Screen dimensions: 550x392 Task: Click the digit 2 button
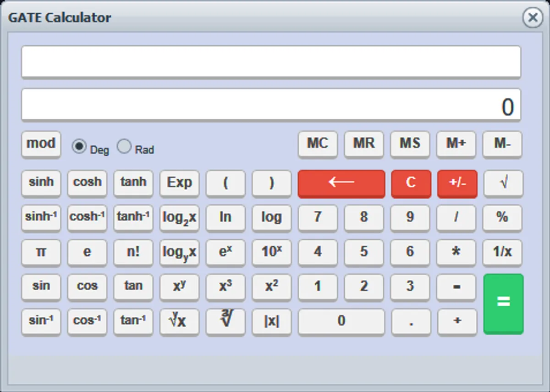click(364, 287)
